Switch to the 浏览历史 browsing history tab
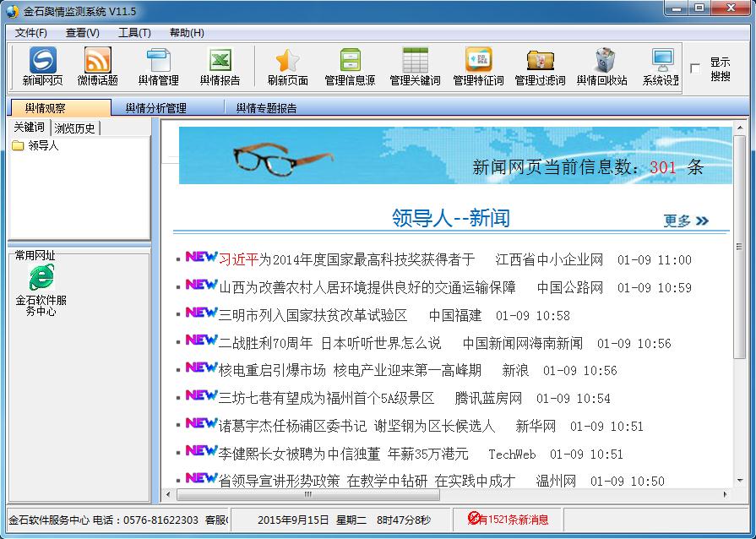The width and height of the screenshot is (756, 539). pos(74,127)
